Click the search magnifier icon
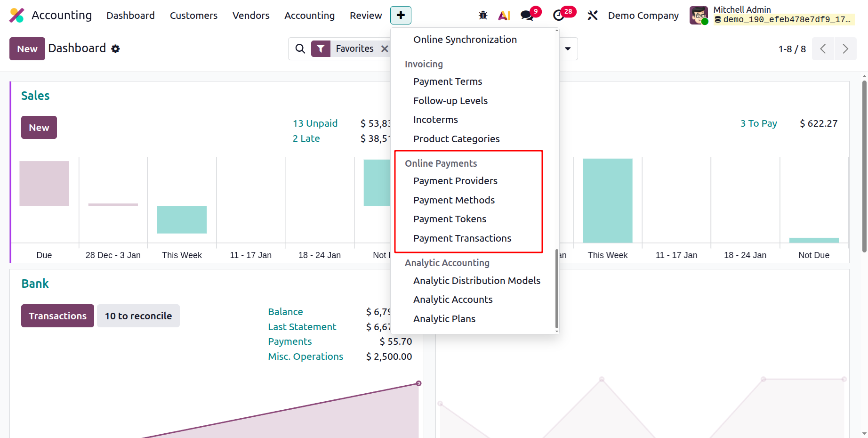Screen dimensions: 868x438 (x=300, y=49)
